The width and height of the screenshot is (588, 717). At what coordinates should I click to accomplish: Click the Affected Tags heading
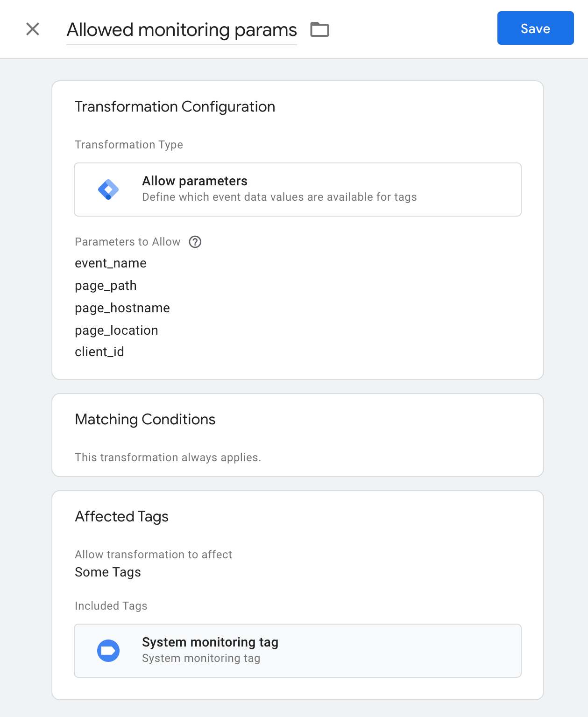121,516
